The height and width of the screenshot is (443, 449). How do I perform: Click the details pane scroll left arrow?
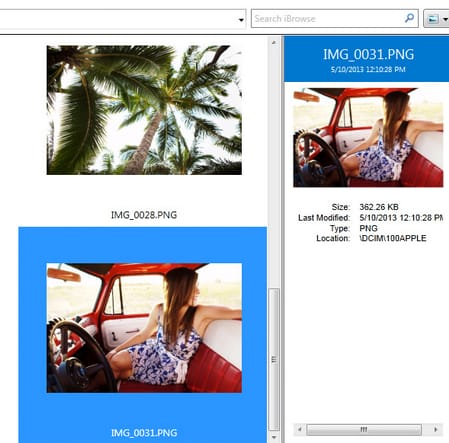pos(299,429)
